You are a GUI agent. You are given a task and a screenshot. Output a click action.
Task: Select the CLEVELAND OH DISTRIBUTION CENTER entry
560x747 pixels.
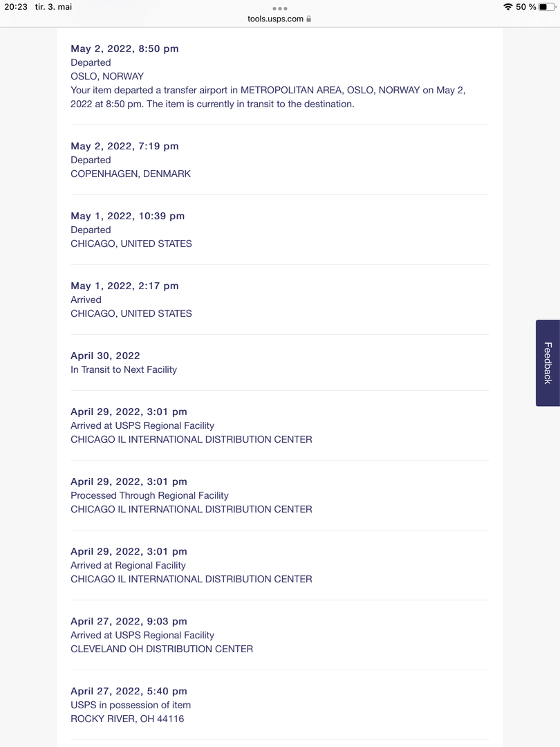[279, 635]
